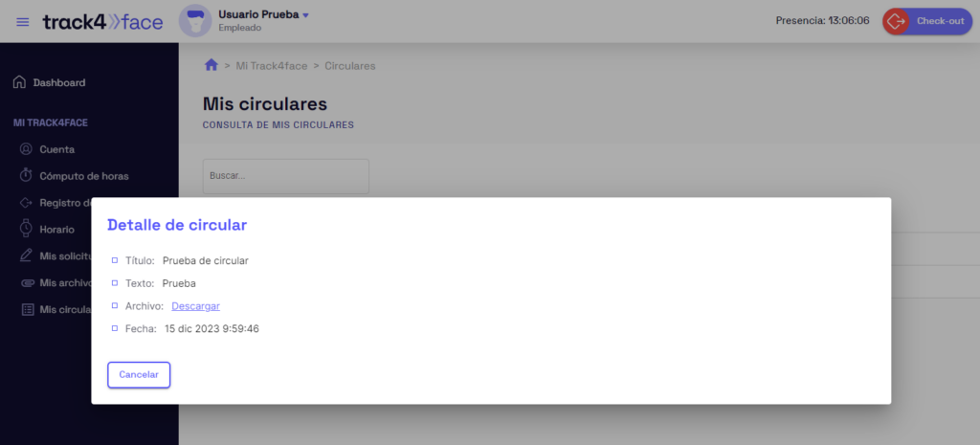Screen dimensions: 980x445
Task: Click the Buscar search field
Action: pyautogui.click(x=285, y=176)
